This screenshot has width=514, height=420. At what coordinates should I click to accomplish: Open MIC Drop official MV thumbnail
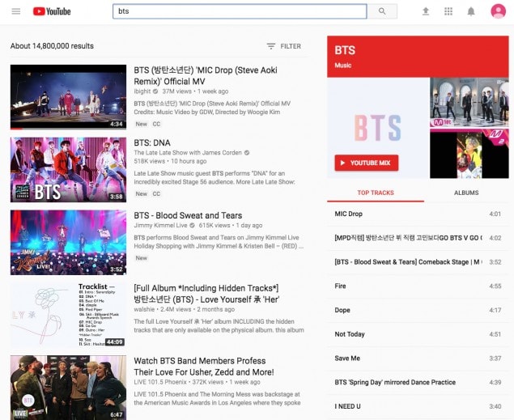click(68, 97)
